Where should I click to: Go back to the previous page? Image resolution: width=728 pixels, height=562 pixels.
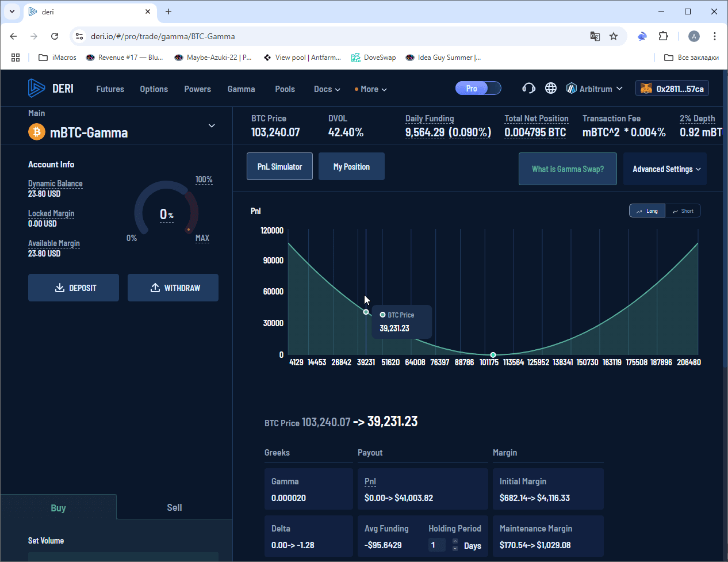[x=13, y=36]
